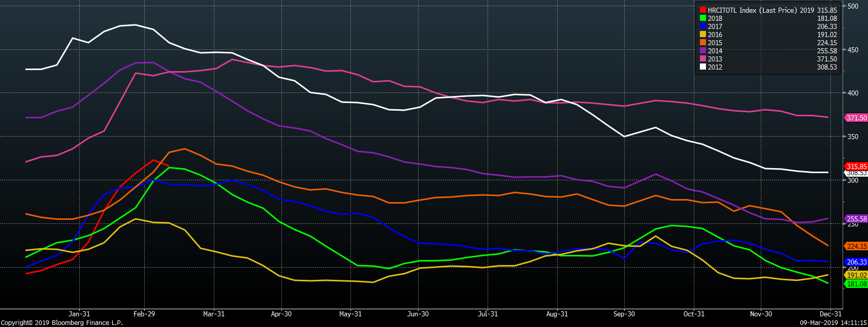
Task: Select the purple 255.58 price tag
Action: tap(856, 219)
